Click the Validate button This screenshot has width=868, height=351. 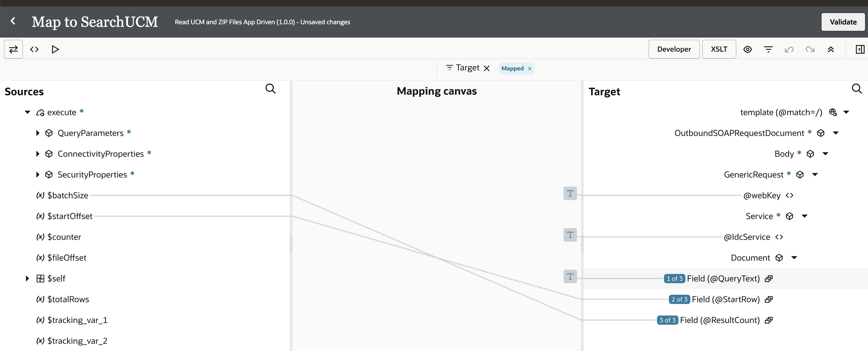(x=843, y=22)
